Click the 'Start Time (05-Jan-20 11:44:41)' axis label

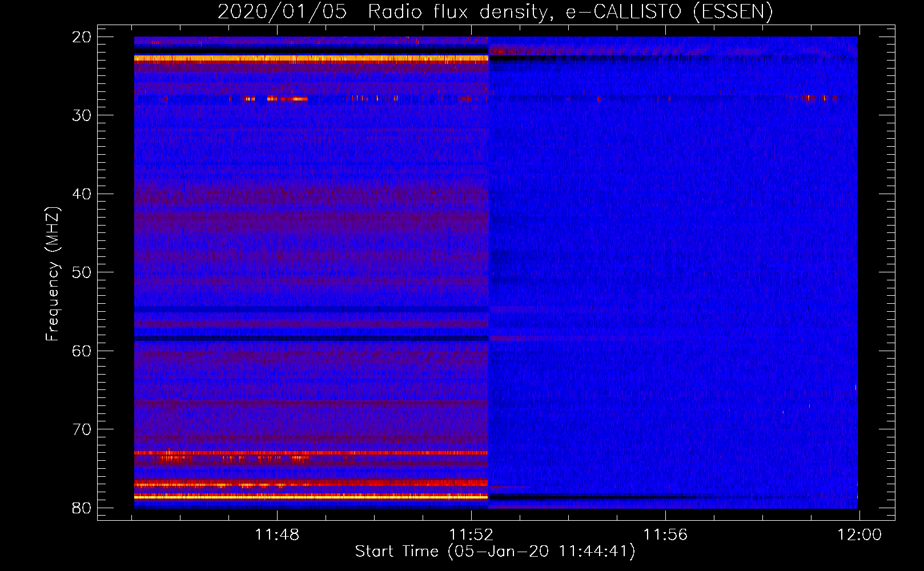pyautogui.click(x=495, y=552)
